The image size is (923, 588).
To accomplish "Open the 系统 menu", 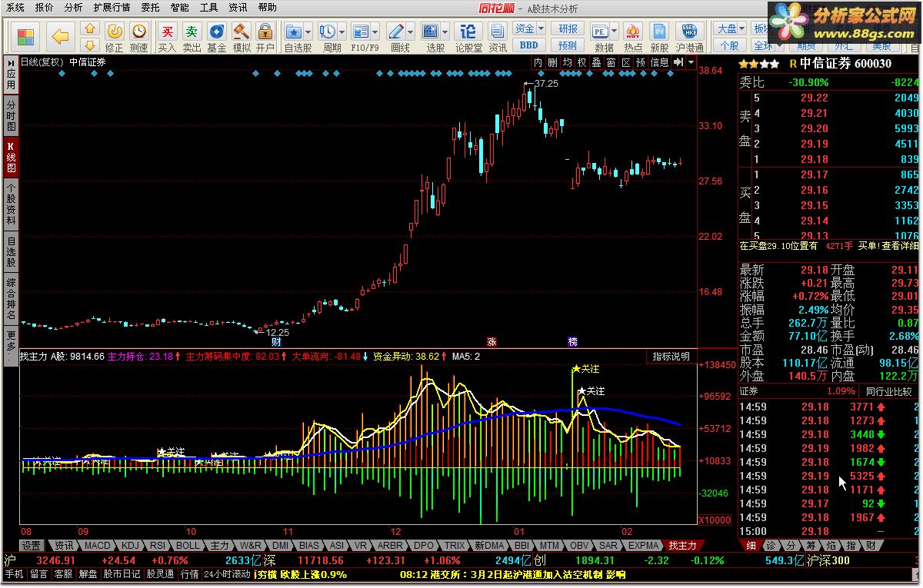I will tap(15, 8).
